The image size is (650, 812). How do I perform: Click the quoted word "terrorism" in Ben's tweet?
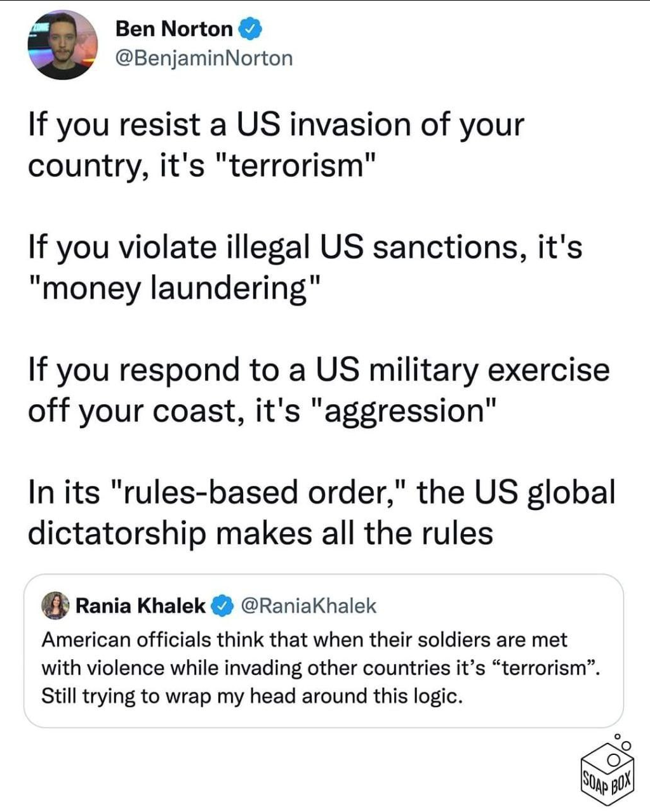point(298,166)
